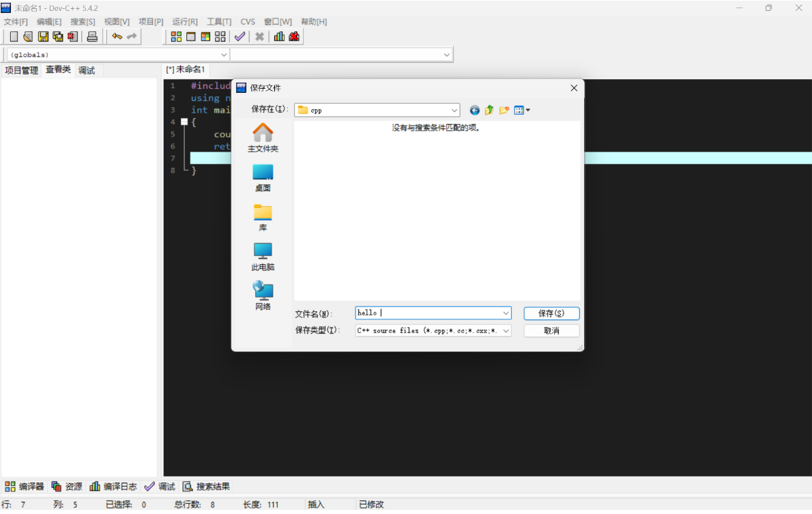Open the 运行[R] menu
Viewport: 812px width, 514px height.
pyautogui.click(x=185, y=22)
